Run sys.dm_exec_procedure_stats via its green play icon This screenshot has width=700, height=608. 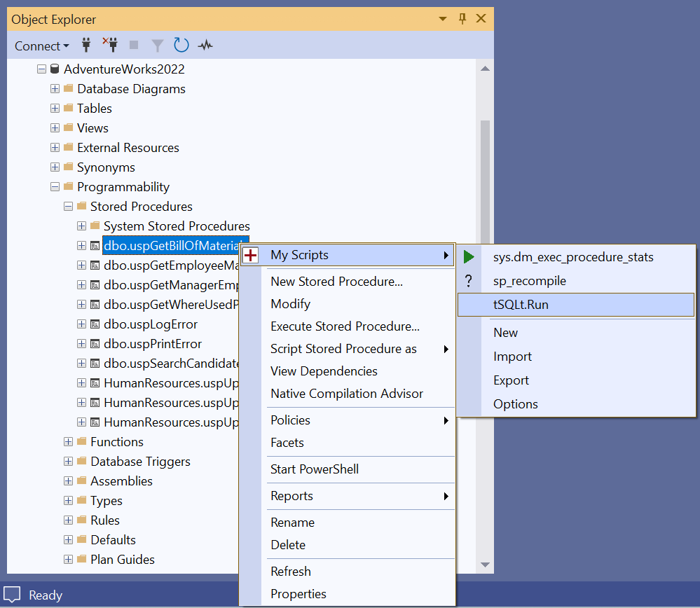(x=469, y=256)
